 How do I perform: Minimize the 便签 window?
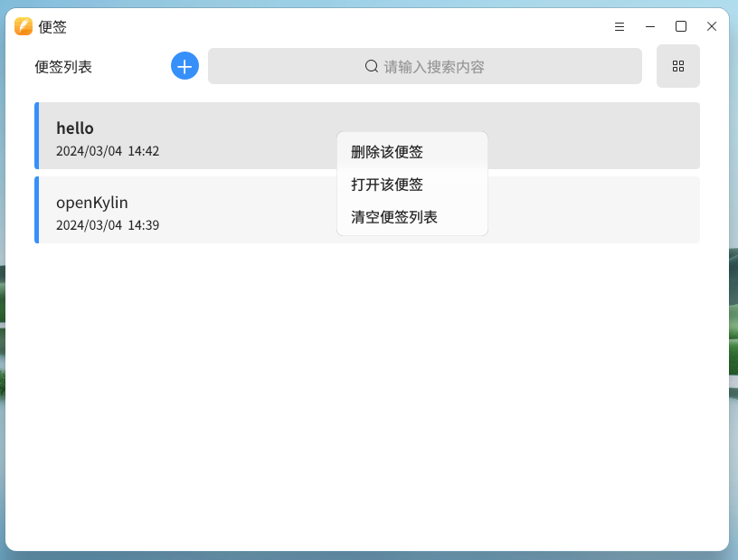(x=650, y=26)
